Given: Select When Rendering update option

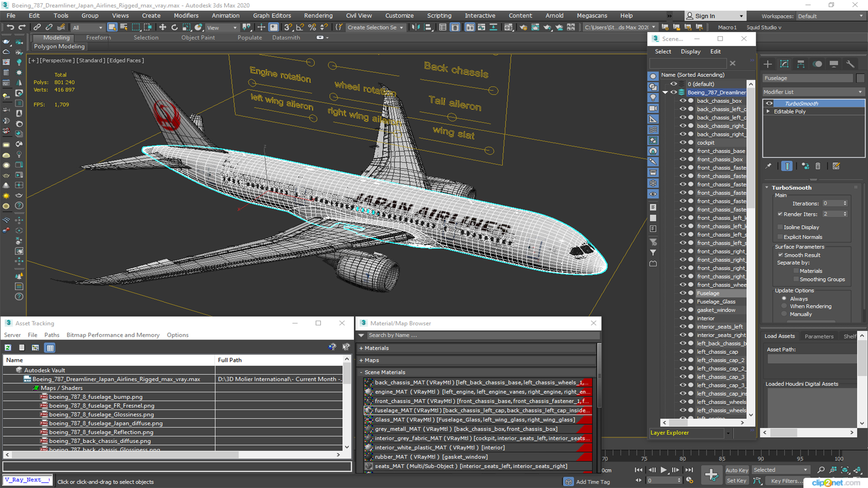Looking at the screenshot, I should (x=784, y=306).
